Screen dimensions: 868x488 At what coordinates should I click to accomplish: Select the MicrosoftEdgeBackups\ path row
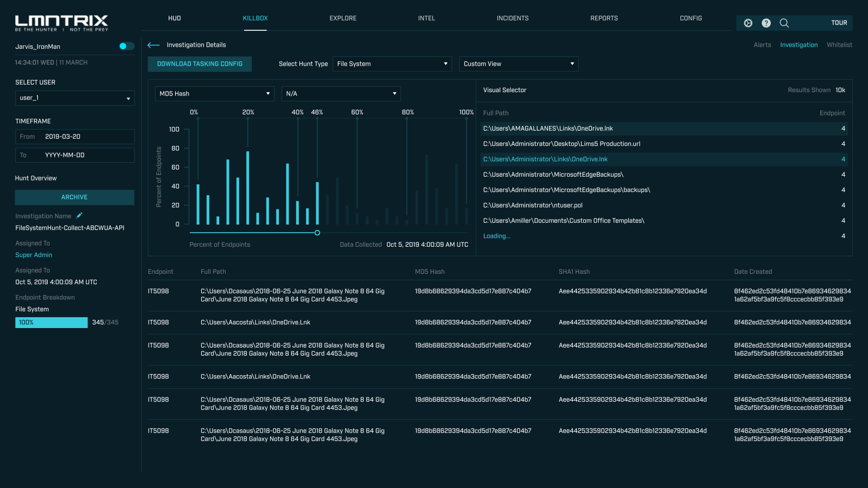[664, 175]
